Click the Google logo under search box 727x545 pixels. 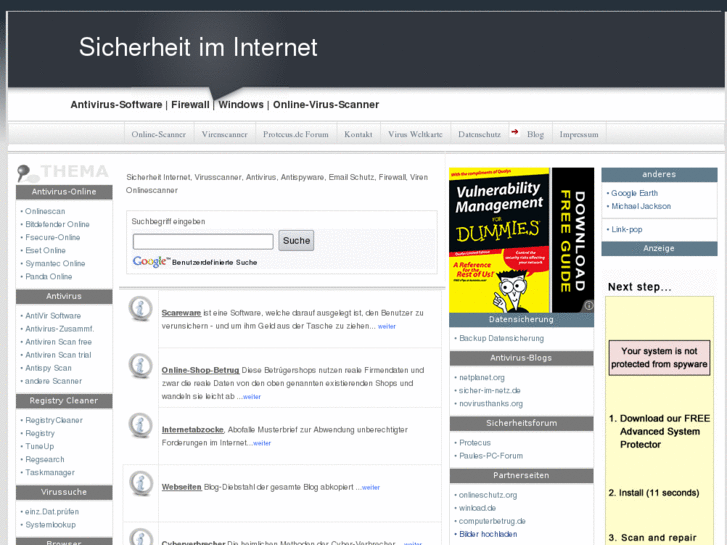point(150,262)
